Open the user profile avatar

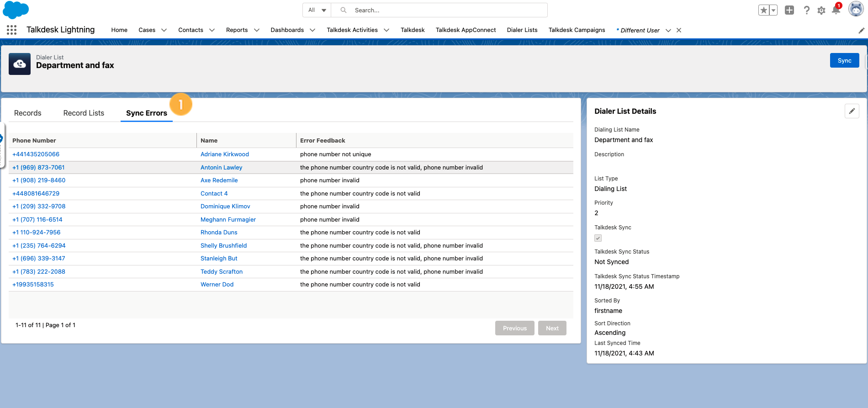(856, 9)
